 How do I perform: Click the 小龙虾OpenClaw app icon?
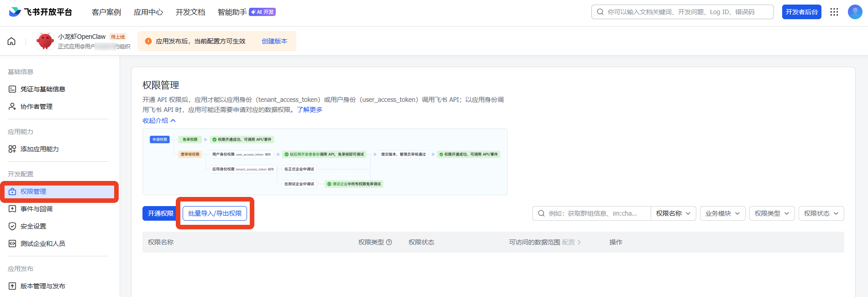tap(45, 41)
